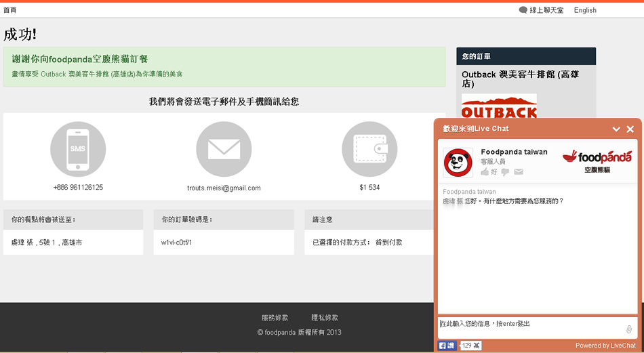Open 隱私條款 privacy policy link

click(325, 318)
